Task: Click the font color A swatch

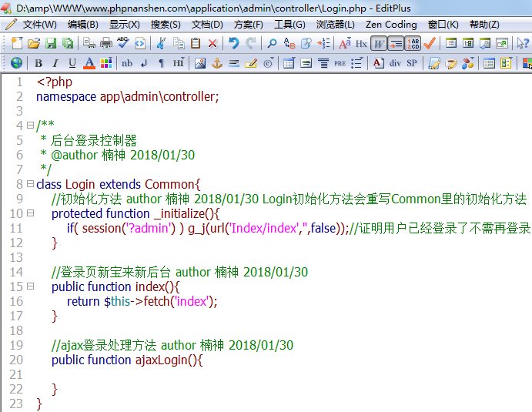Action: pos(89,63)
